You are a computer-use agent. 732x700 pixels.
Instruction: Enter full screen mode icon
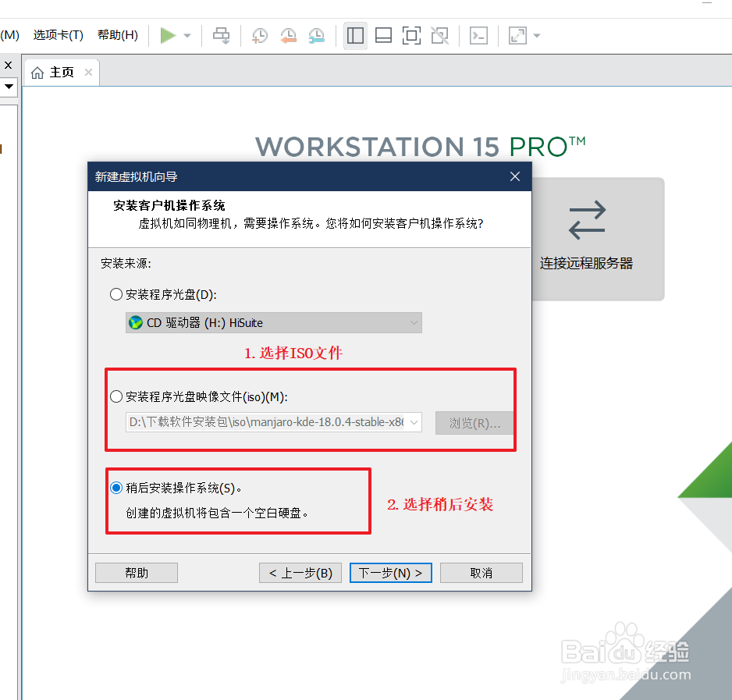(x=411, y=35)
